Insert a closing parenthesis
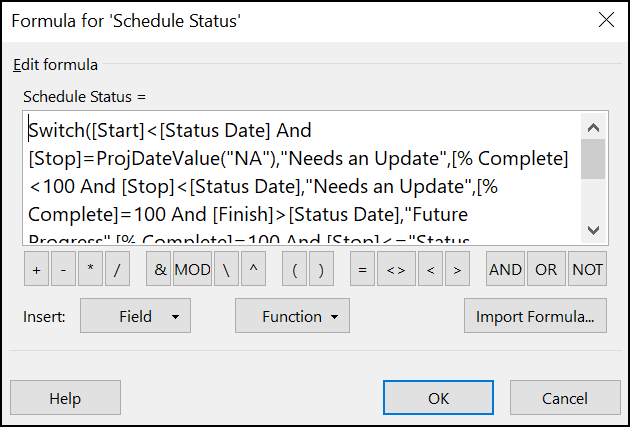The image size is (630, 427). 321,269
